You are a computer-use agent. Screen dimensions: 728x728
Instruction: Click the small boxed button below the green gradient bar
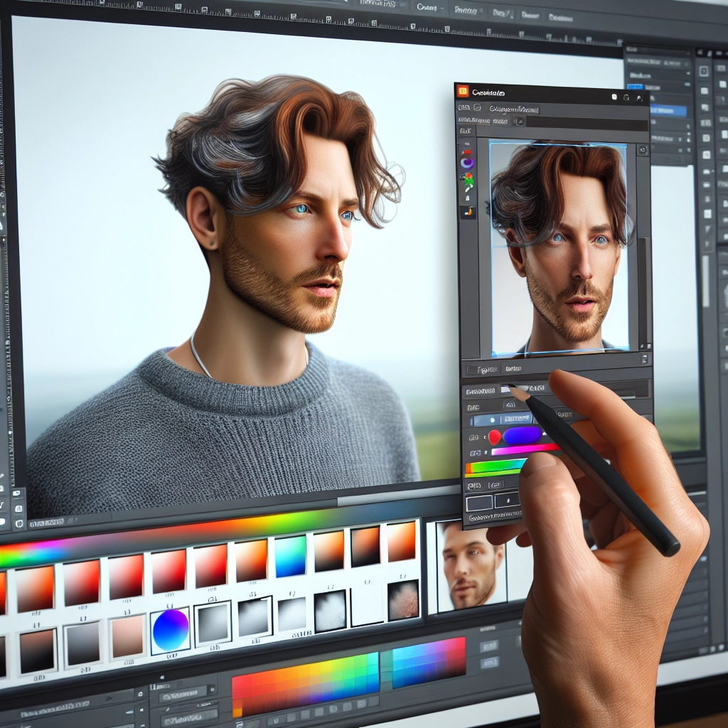coord(495,486)
